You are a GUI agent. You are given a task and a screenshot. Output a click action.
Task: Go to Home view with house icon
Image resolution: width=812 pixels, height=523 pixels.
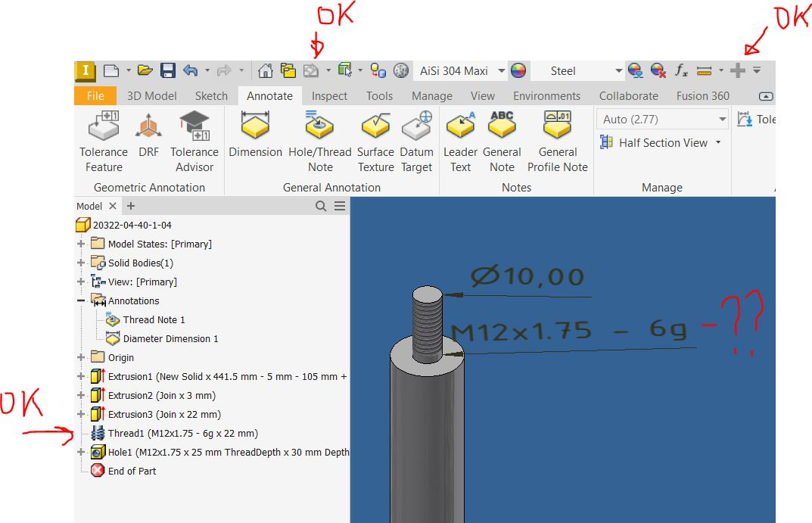point(265,70)
